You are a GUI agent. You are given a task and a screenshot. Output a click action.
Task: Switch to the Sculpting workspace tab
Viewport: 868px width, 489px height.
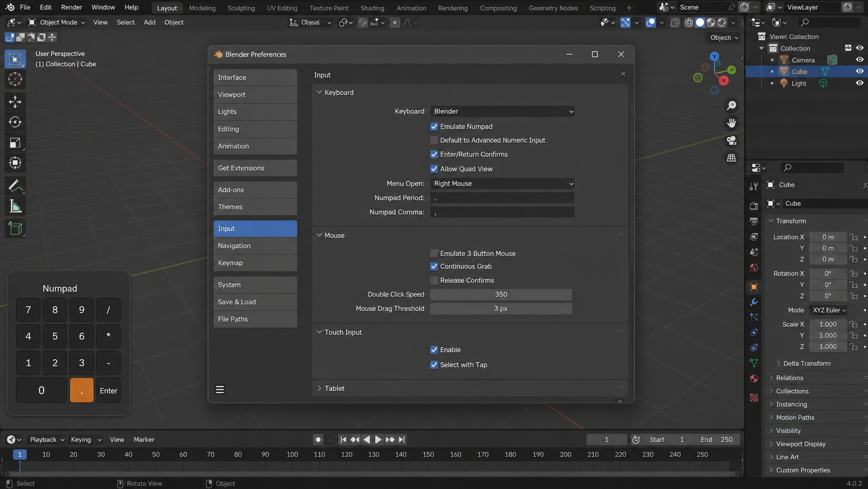(x=241, y=8)
